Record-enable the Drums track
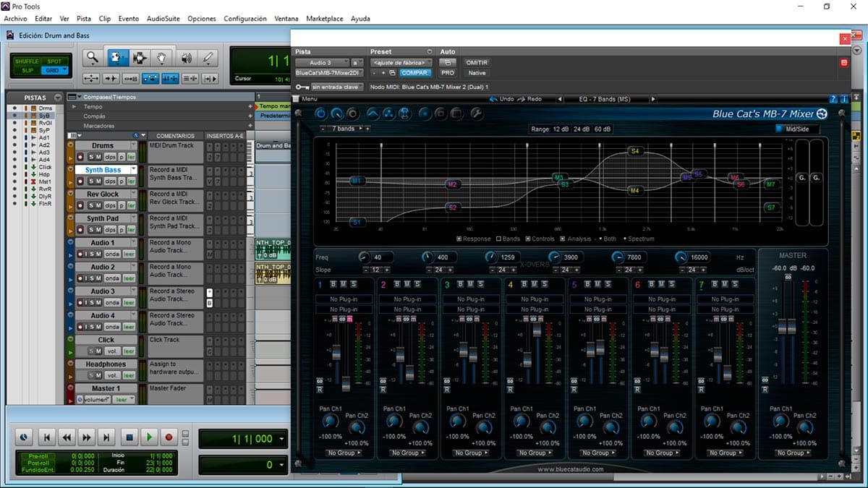This screenshot has height=488, width=868. [x=80, y=157]
